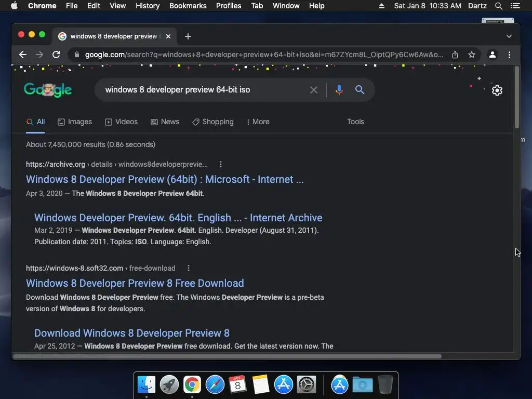Switch to Shopping results

coord(212,122)
